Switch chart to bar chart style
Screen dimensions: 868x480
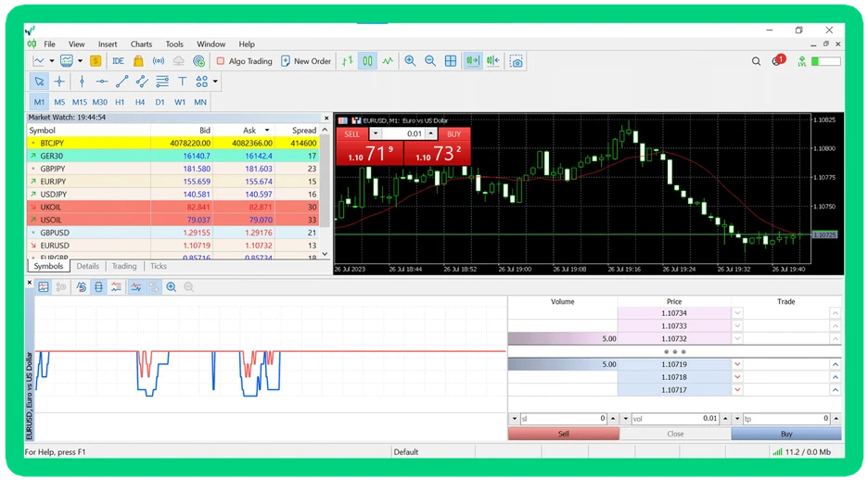(347, 61)
